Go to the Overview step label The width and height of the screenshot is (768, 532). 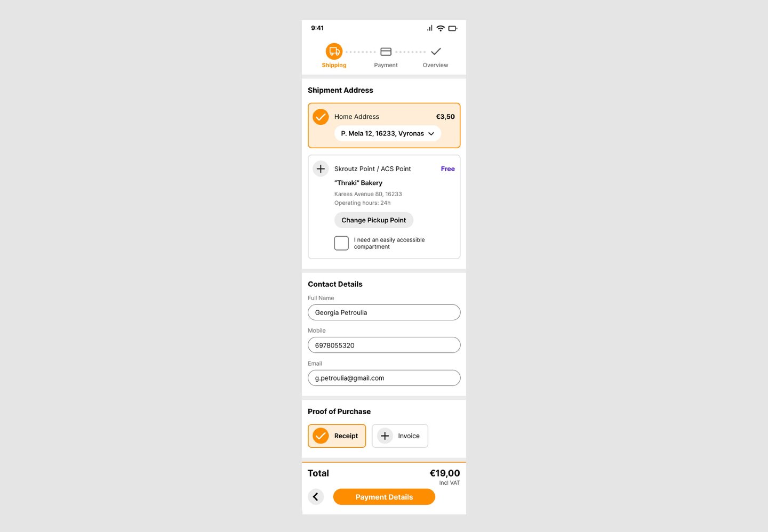(435, 65)
